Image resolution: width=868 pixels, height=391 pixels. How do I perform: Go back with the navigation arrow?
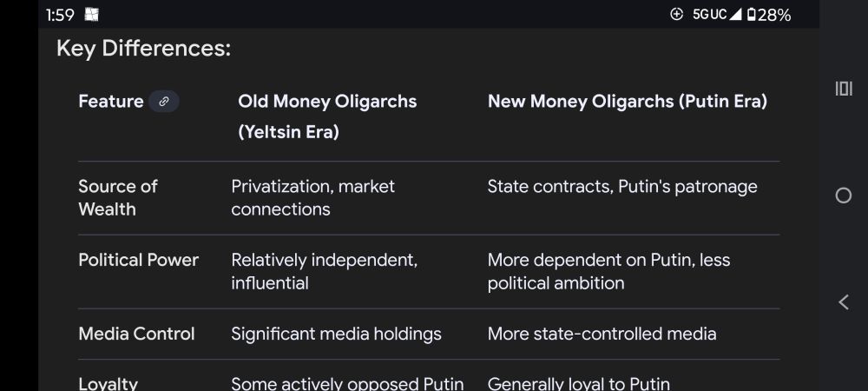[x=843, y=302]
